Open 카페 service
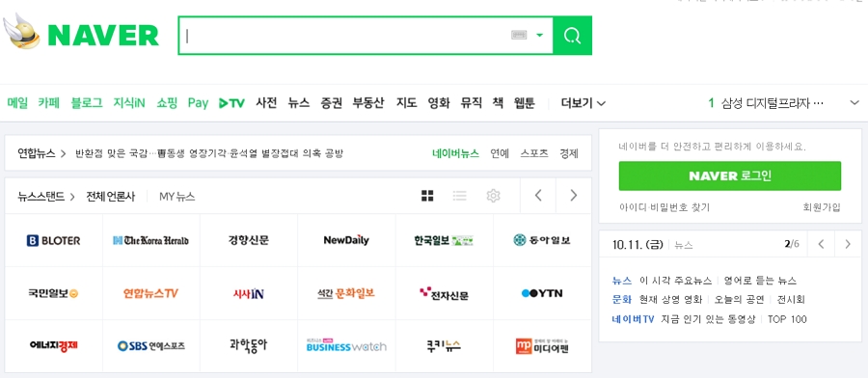This screenshot has height=378, width=868. tap(49, 103)
